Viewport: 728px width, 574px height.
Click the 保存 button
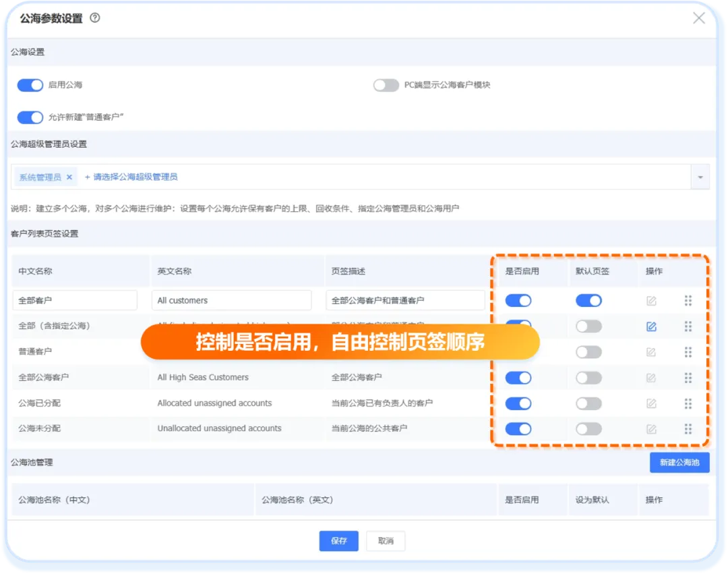(x=338, y=541)
